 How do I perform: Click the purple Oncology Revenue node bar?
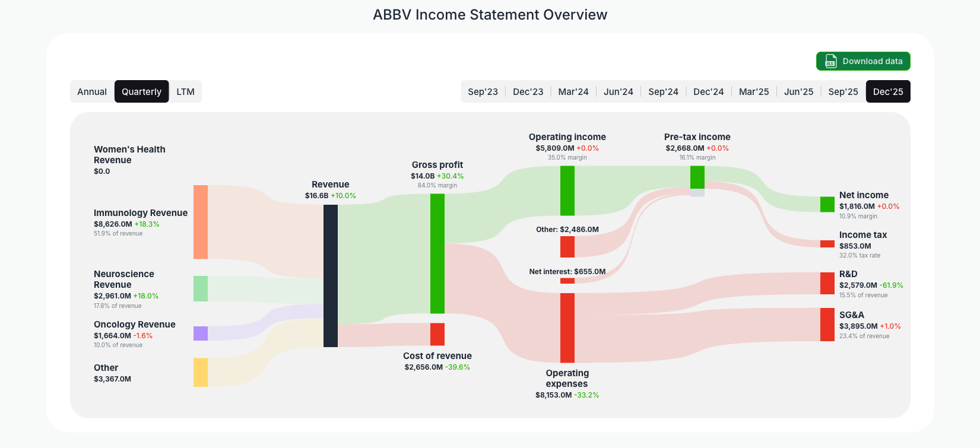click(x=199, y=333)
